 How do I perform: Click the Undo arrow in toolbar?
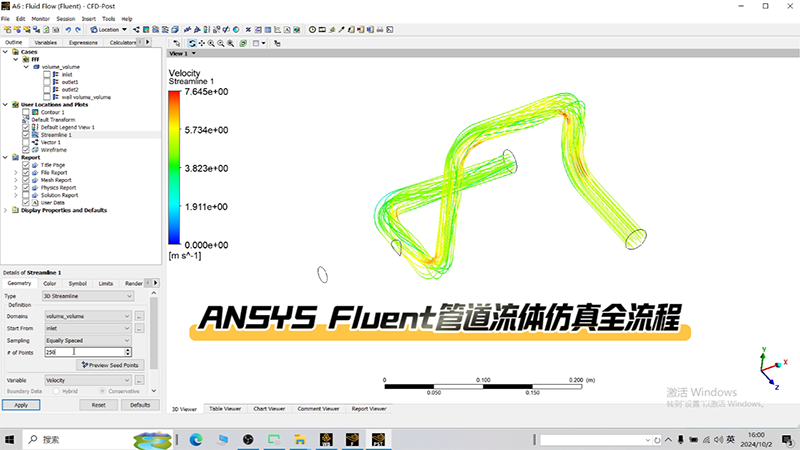point(68,30)
